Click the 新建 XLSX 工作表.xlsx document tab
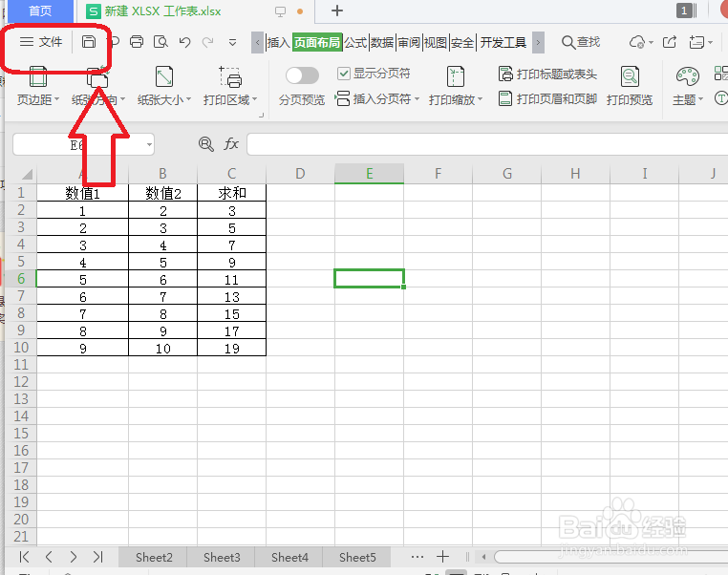This screenshot has height=575, width=728. tap(162, 11)
